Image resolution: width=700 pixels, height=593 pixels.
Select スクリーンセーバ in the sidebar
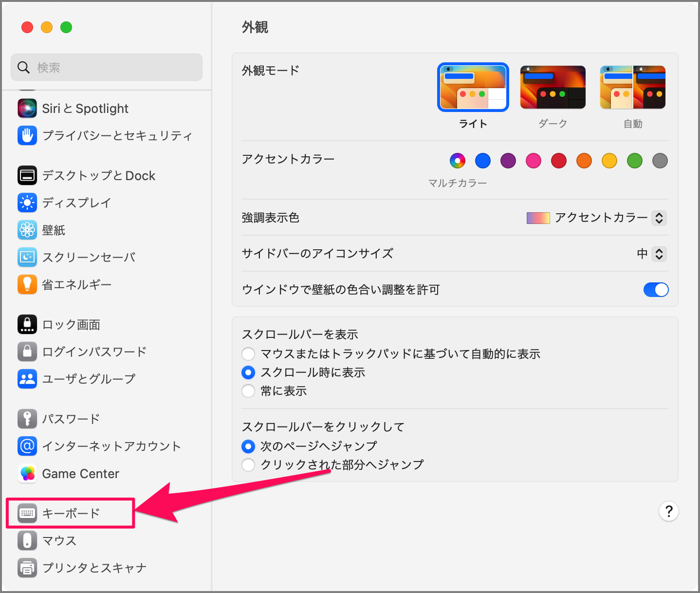tap(89, 257)
